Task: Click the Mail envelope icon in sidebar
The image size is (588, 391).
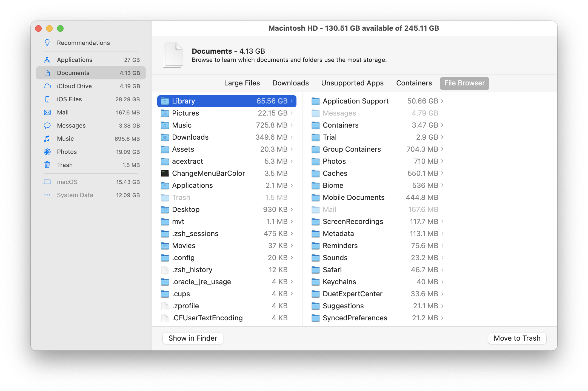Action: tap(48, 112)
